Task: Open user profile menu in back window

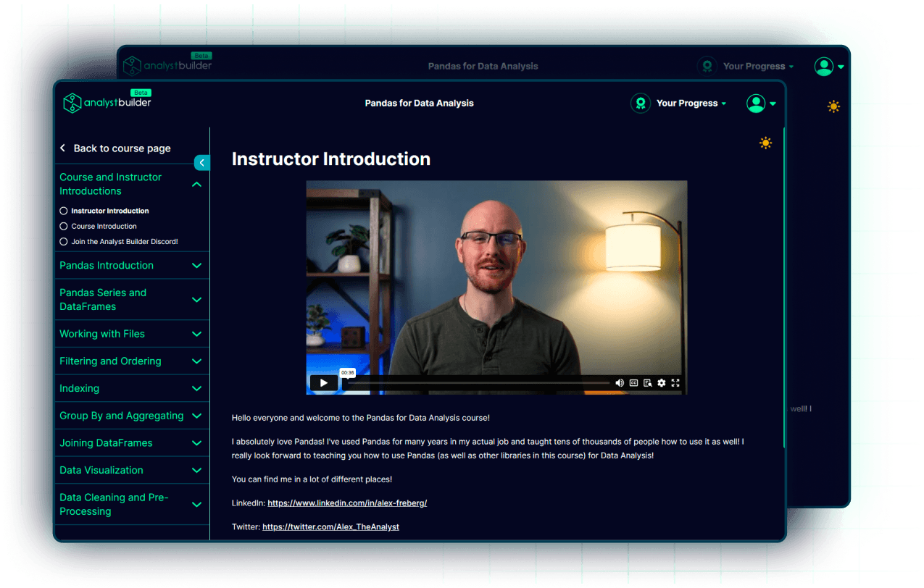Action: coord(829,67)
